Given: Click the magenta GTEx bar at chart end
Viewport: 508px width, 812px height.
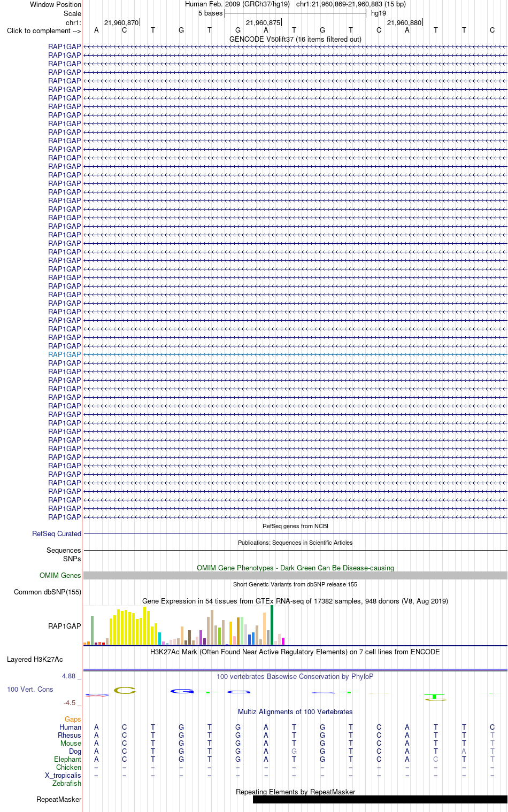Looking at the screenshot, I should [283, 641].
